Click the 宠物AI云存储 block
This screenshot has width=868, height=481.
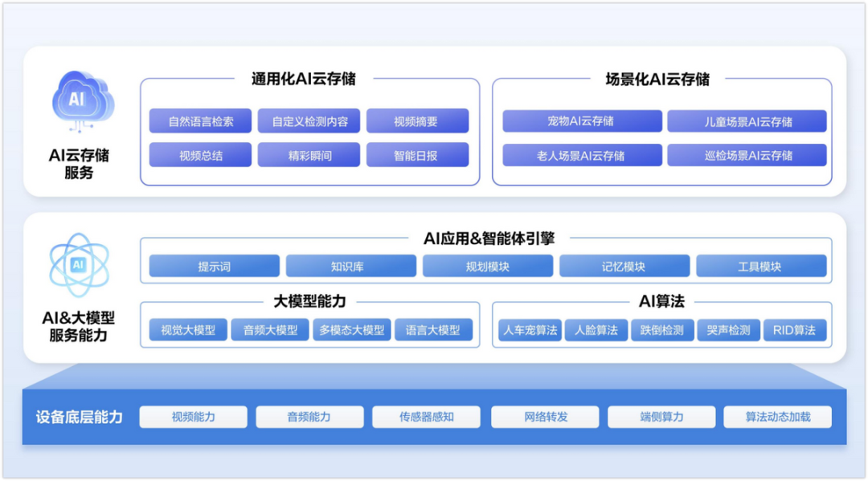coord(582,121)
